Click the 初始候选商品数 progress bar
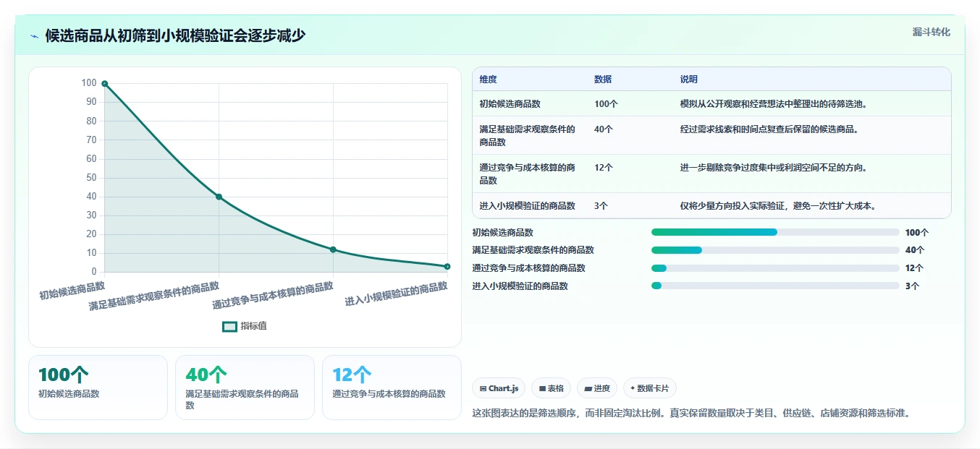The image size is (980, 449). 775,232
